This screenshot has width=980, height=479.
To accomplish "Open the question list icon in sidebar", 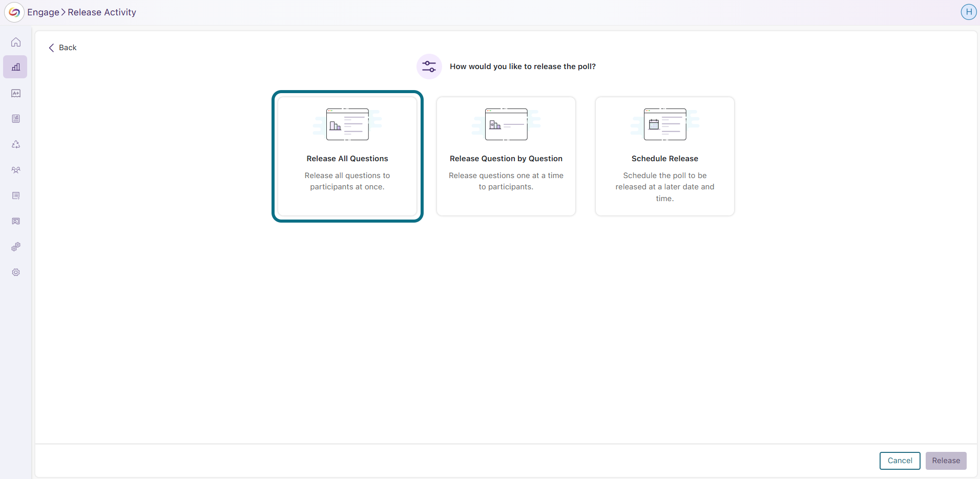I will coord(16,195).
